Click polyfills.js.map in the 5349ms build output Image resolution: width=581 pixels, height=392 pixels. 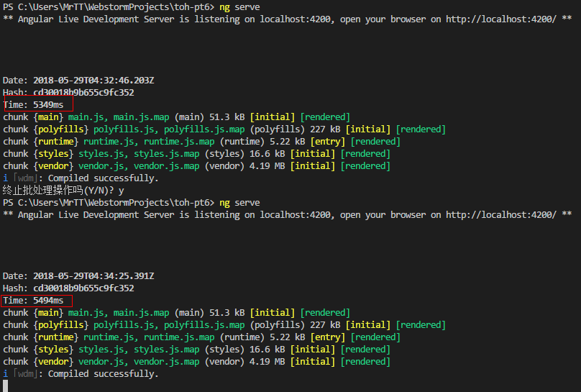tap(204, 129)
